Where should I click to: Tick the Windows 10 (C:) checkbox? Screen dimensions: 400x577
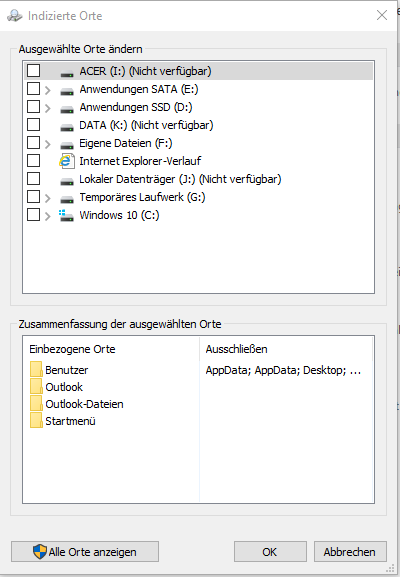(x=33, y=215)
